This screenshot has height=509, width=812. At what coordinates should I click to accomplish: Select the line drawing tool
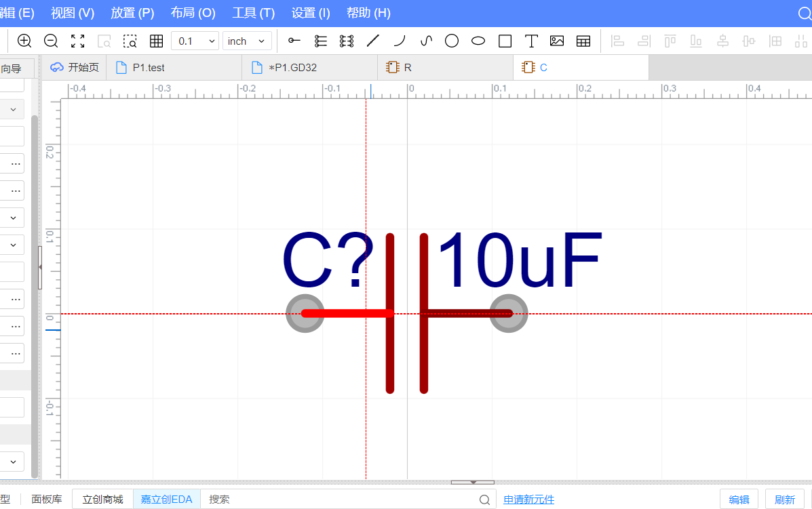tap(372, 41)
